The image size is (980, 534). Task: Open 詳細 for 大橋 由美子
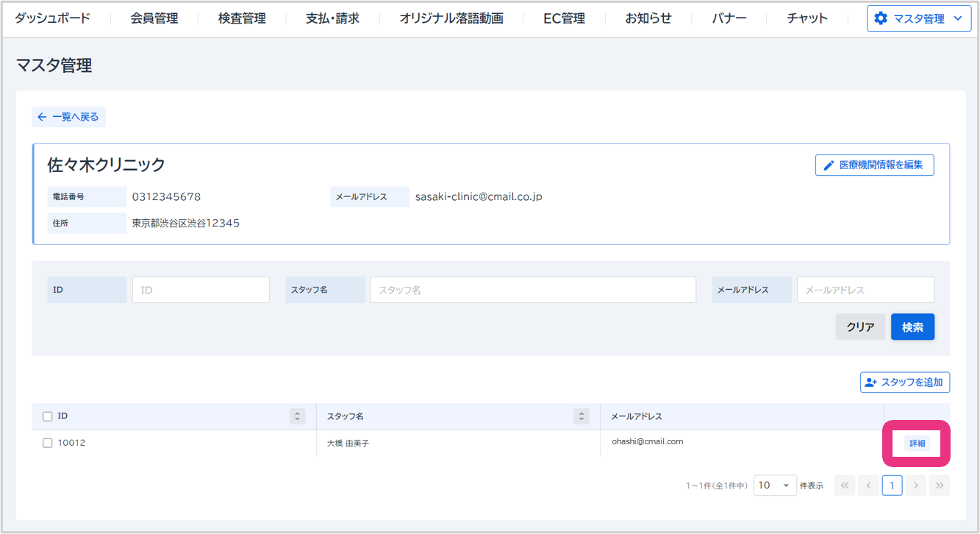(x=917, y=444)
